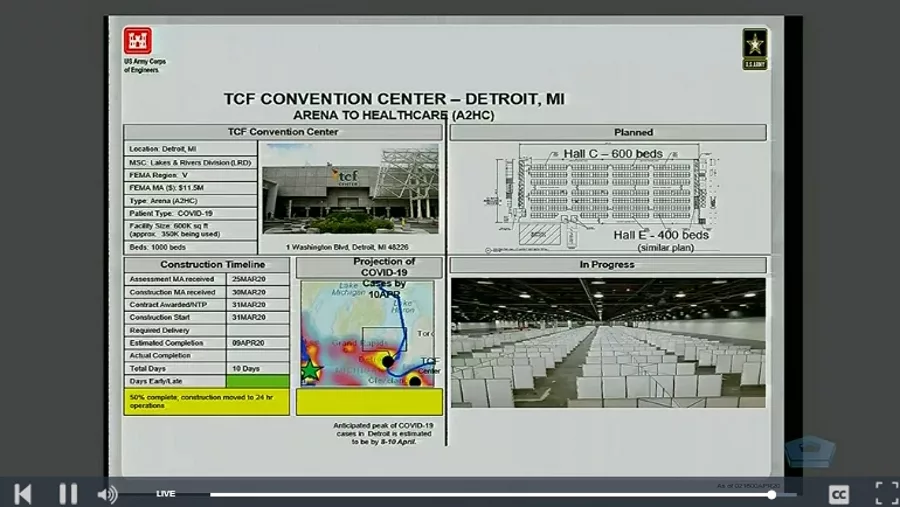Click the green star marker on the map

click(x=311, y=370)
